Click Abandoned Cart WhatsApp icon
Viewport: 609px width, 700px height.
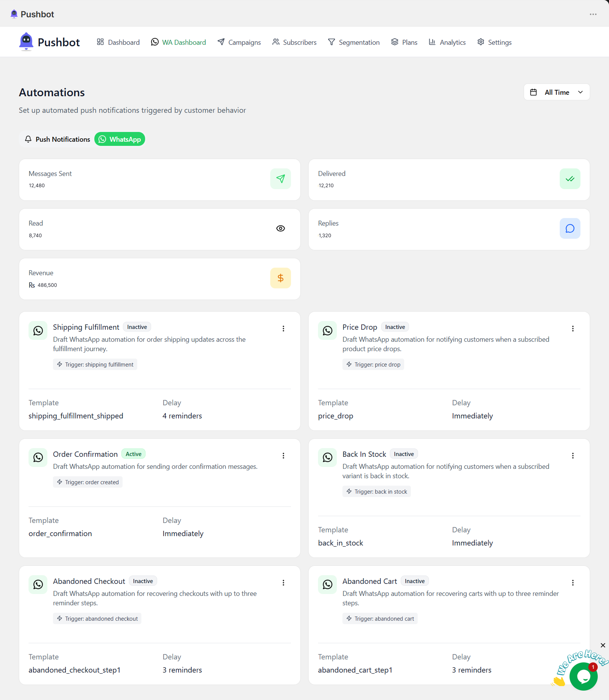(x=327, y=585)
